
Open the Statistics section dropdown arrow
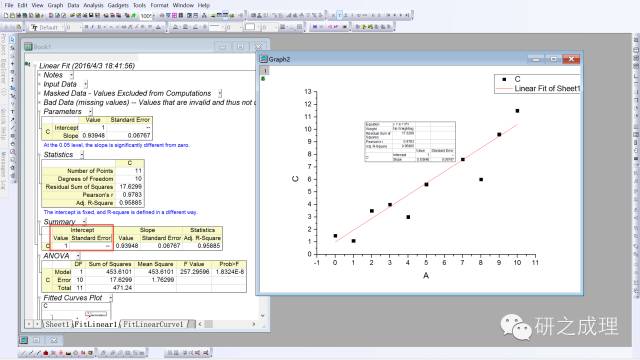82,155
